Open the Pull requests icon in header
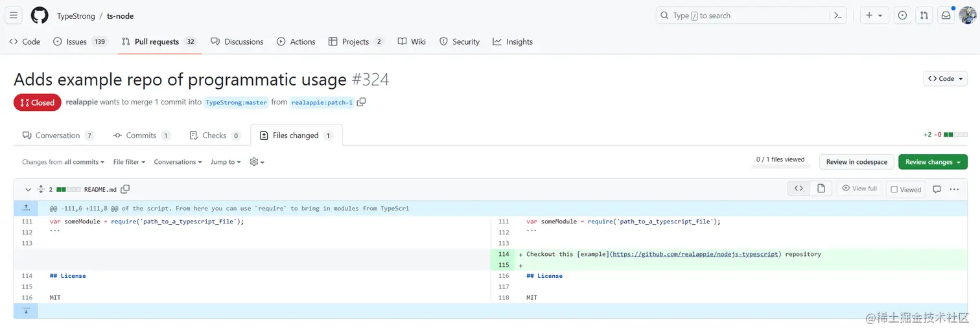This screenshot has height=335, width=980. pos(924,16)
